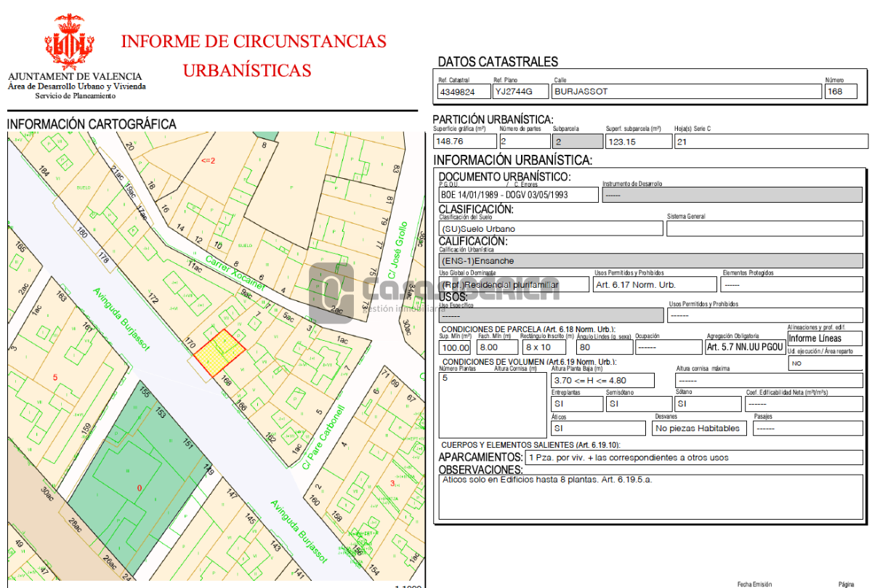Click the Número de partes field
Image resolution: width=872 pixels, height=588 pixels.
(524, 142)
